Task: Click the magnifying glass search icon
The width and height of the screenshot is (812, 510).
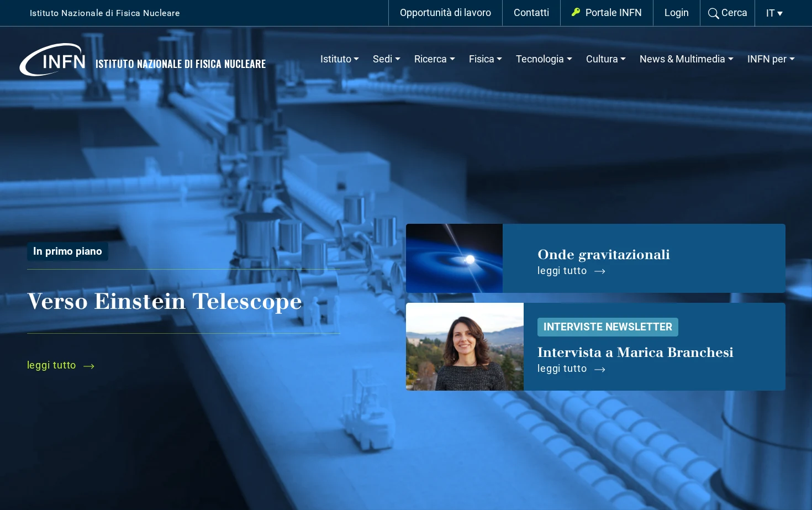Action: click(713, 13)
